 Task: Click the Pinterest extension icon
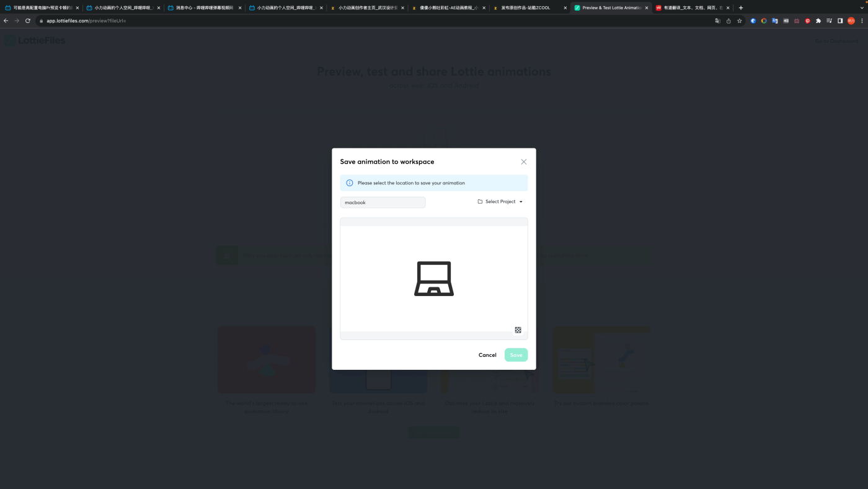coord(807,20)
